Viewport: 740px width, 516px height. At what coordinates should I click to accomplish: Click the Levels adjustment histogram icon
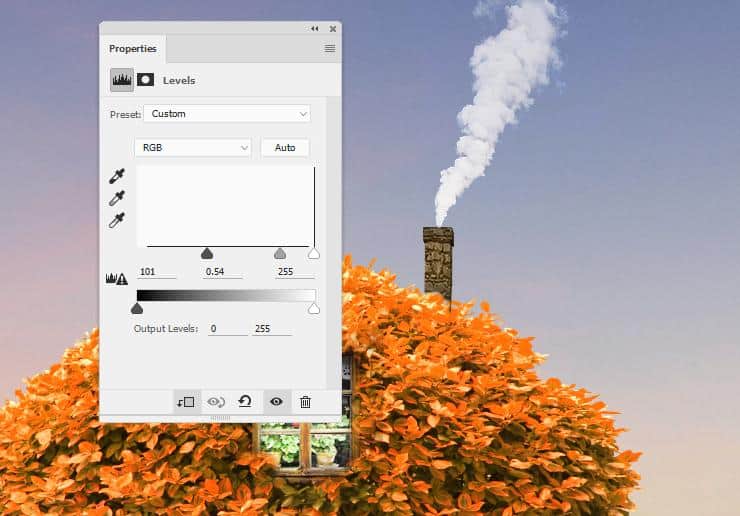click(x=122, y=80)
